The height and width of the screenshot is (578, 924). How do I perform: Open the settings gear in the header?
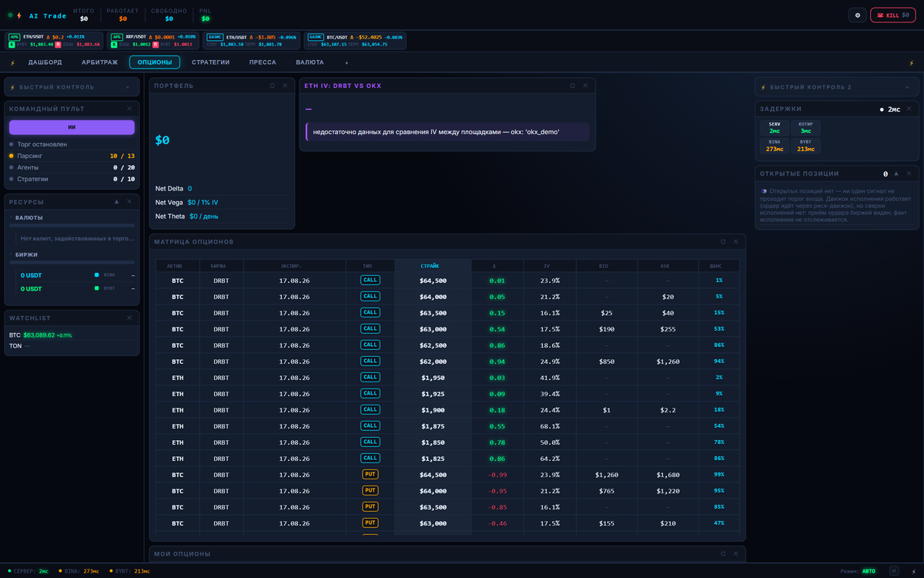click(x=857, y=15)
